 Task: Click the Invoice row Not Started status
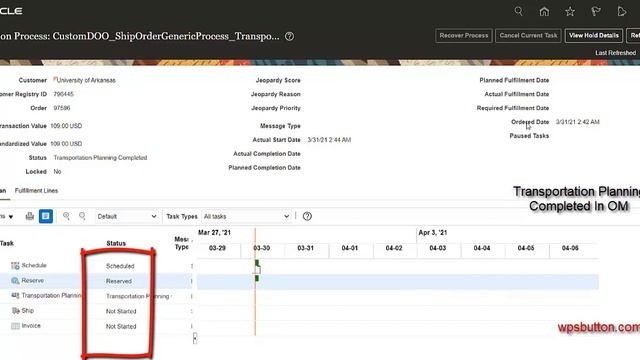[121, 327]
